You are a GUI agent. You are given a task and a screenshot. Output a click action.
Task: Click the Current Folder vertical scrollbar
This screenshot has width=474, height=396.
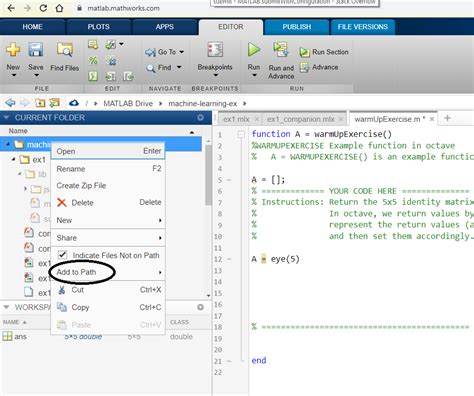pyautogui.click(x=208, y=175)
